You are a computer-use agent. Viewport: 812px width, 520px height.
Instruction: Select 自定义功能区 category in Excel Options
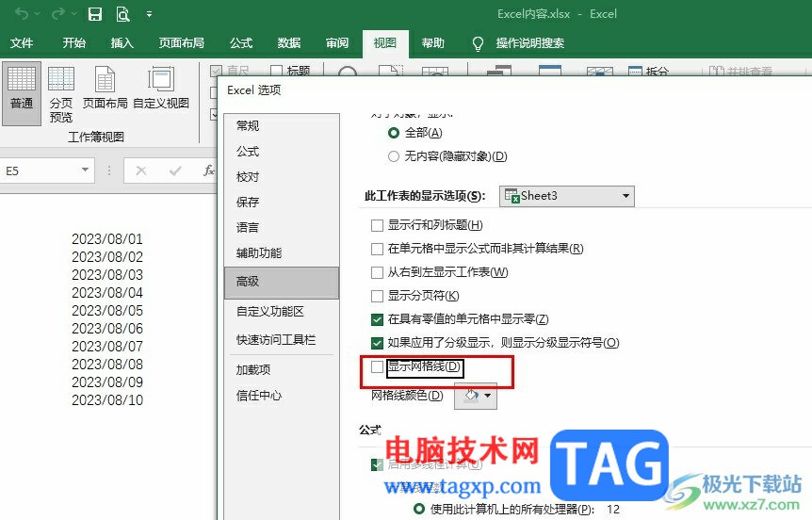(x=282, y=311)
